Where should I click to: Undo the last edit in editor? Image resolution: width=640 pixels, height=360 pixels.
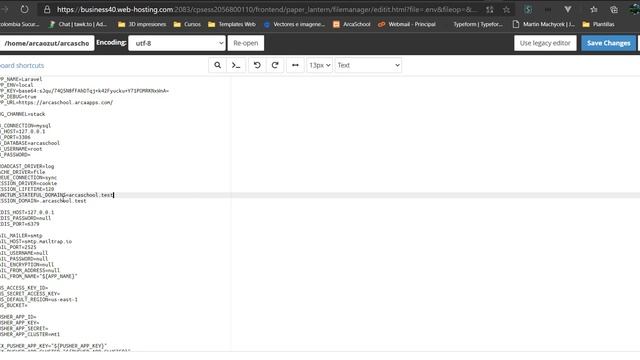click(257, 65)
